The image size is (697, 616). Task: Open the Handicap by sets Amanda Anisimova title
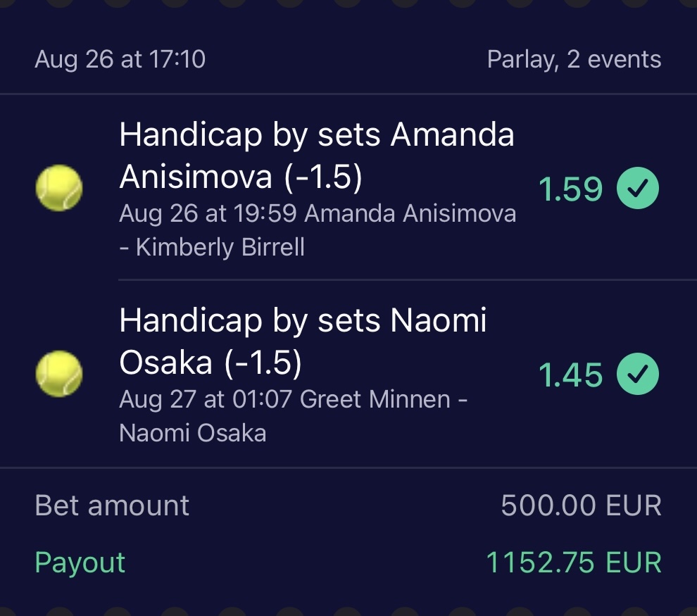pyautogui.click(x=317, y=155)
